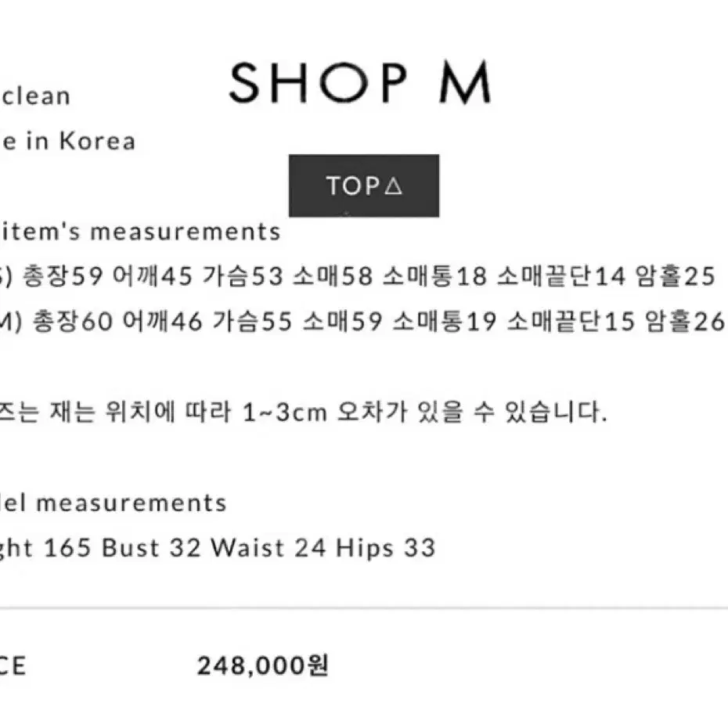Click the TOP scroll-to-top button
This screenshot has height=728, width=728.
363,186
